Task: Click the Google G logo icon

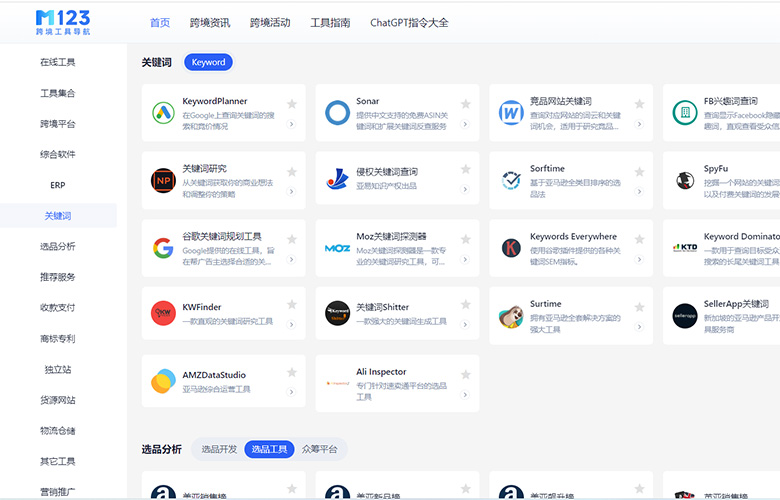Action: (x=163, y=248)
